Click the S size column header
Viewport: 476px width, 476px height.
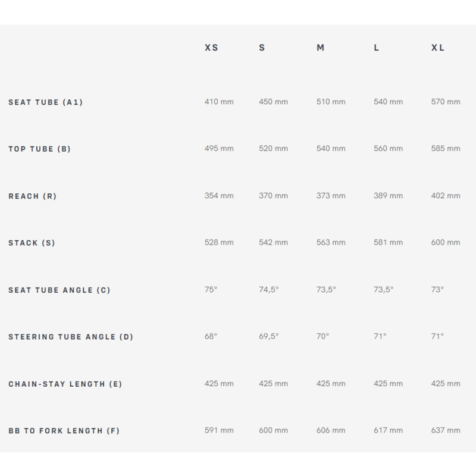pyautogui.click(x=262, y=48)
